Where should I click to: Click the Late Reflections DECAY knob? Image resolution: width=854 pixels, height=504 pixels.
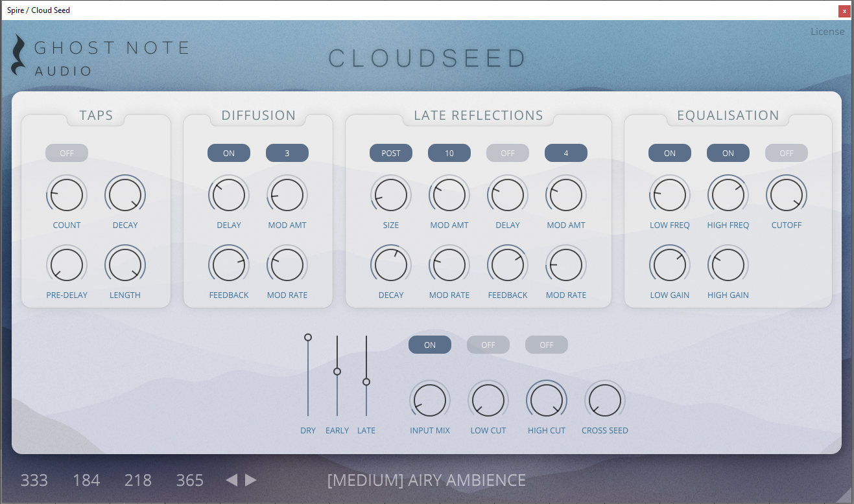tap(391, 265)
